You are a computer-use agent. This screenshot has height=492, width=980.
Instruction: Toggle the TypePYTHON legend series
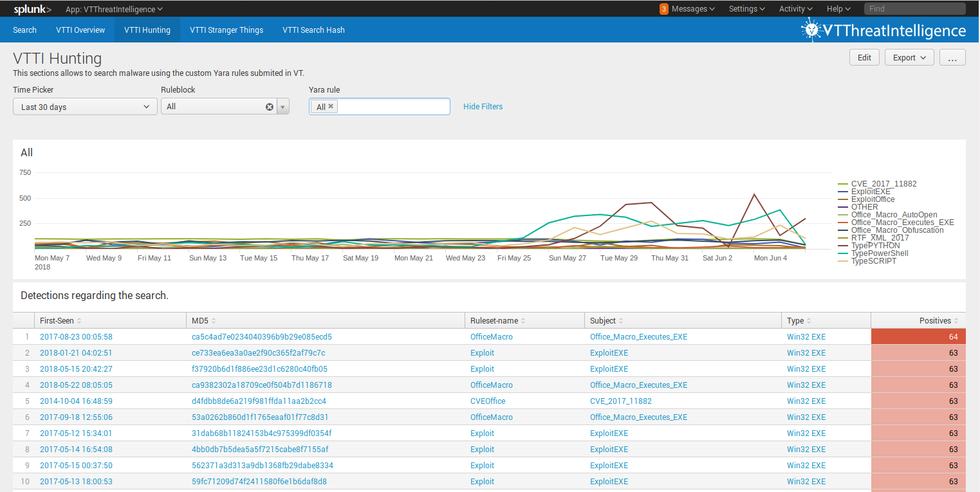tap(875, 246)
